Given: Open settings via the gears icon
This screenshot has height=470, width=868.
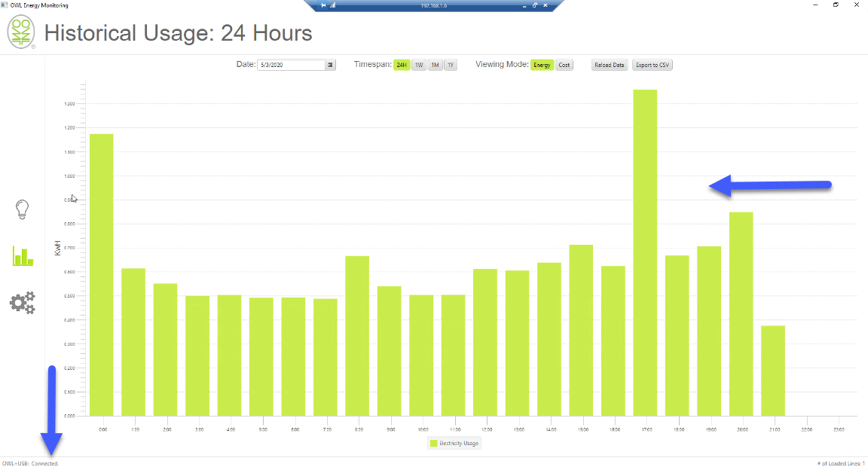Looking at the screenshot, I should [x=22, y=303].
